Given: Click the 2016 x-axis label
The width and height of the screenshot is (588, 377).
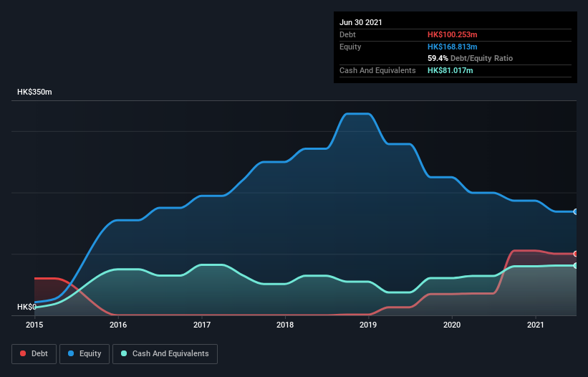Looking at the screenshot, I should tap(118, 325).
